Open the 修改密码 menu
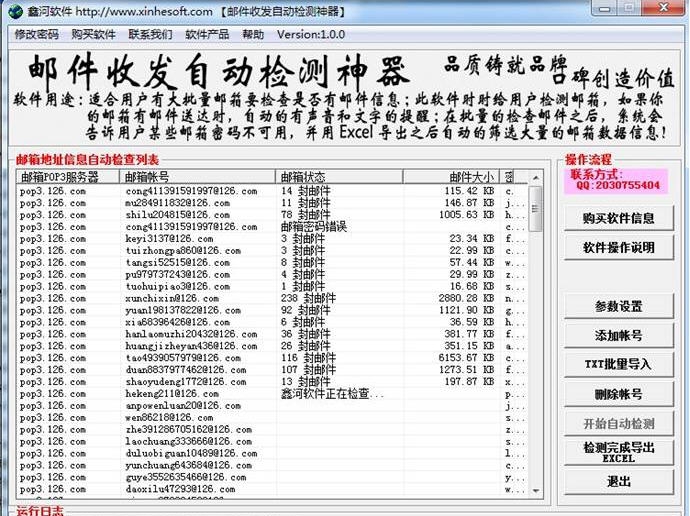This screenshot has height=516, width=690. point(37,34)
